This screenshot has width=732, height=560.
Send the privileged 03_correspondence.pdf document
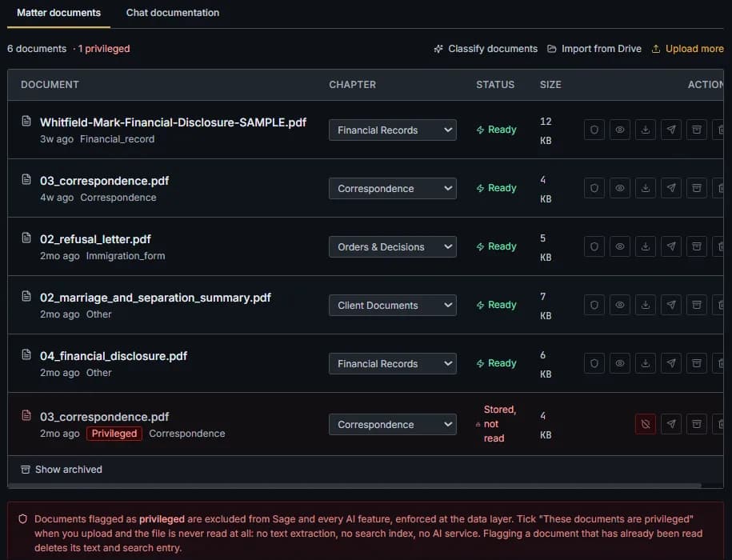(x=671, y=424)
